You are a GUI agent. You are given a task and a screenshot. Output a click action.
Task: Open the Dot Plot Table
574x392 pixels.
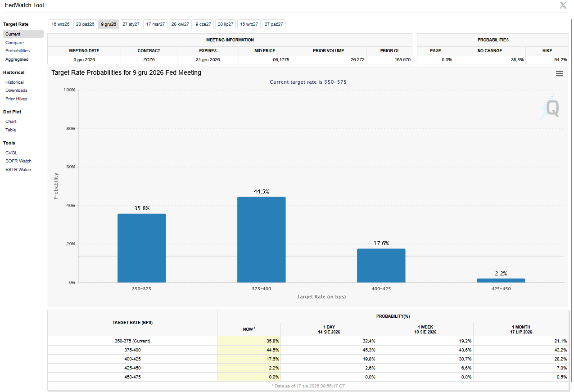point(11,130)
